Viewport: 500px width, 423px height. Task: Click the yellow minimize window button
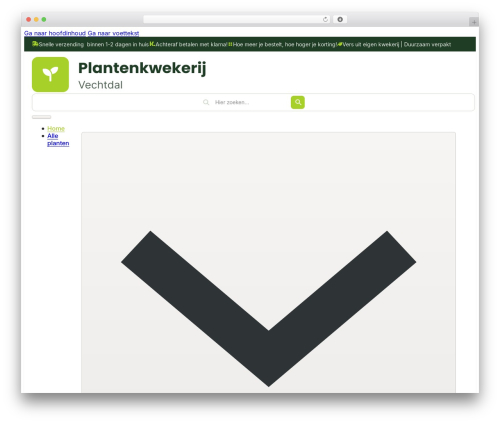click(x=36, y=19)
